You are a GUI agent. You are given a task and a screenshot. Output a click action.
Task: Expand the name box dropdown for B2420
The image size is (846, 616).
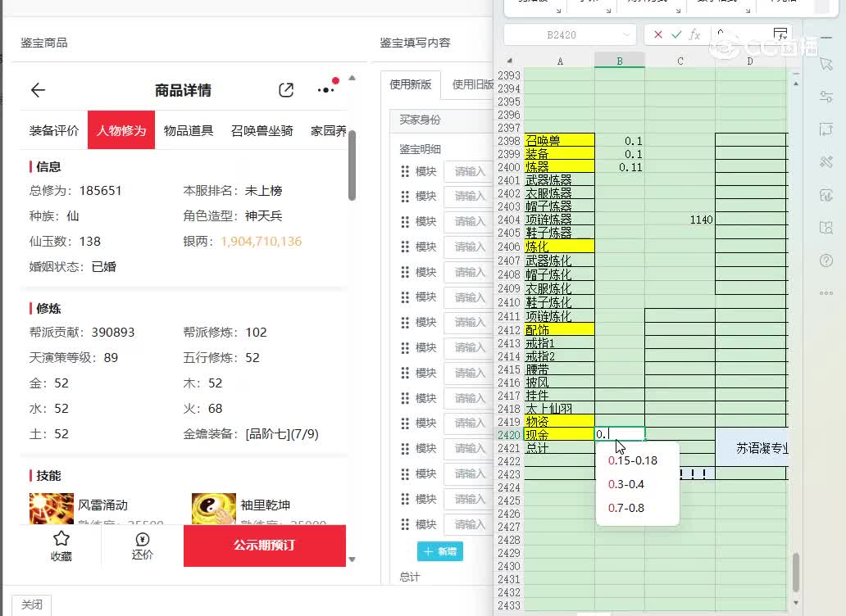coord(627,34)
